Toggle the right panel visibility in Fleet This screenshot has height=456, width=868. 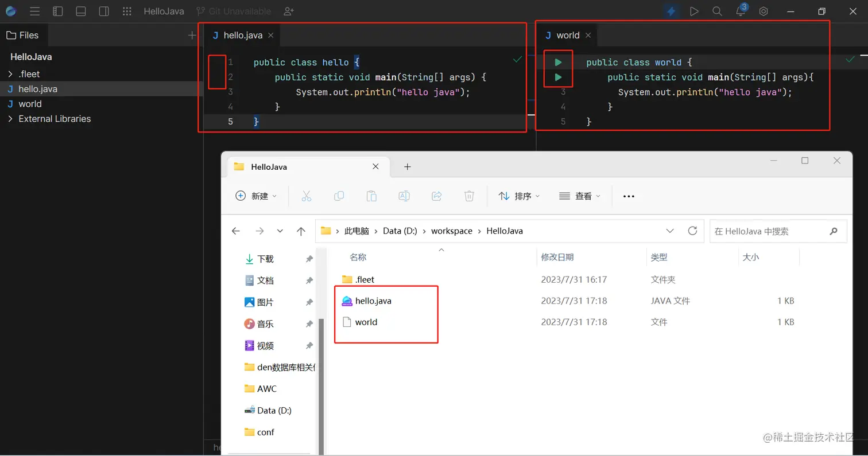coord(104,11)
